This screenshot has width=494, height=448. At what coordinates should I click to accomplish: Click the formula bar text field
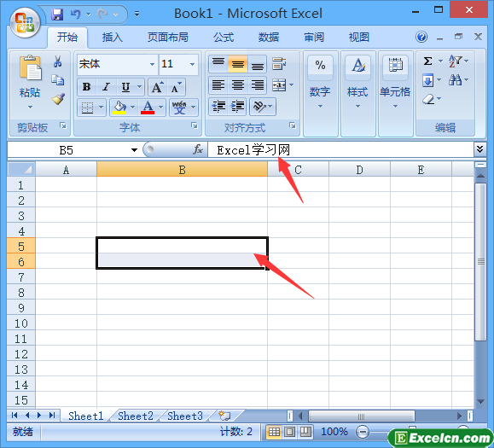click(x=340, y=150)
